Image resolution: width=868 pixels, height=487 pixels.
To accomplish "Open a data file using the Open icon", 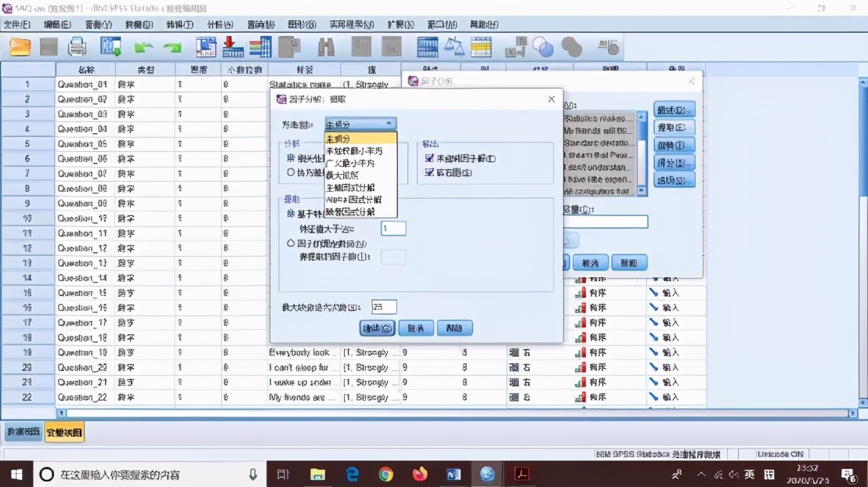I will coord(20,48).
